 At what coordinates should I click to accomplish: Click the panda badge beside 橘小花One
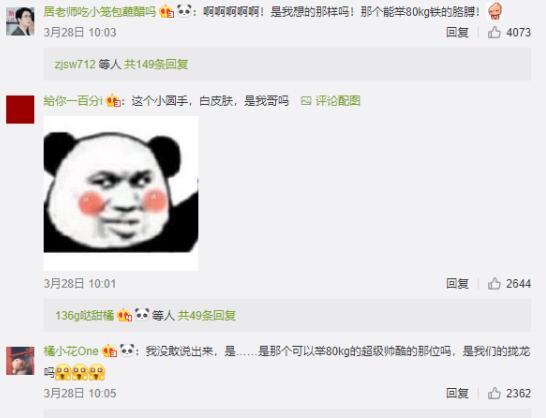pyautogui.click(x=127, y=350)
